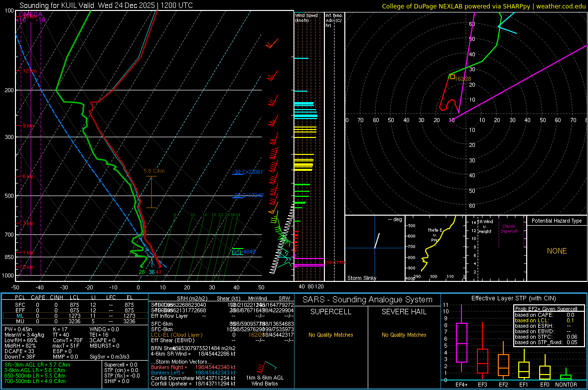This screenshot has width=588, height=390.
Task: Click the 'K = 17' index value
Action: coord(60,329)
